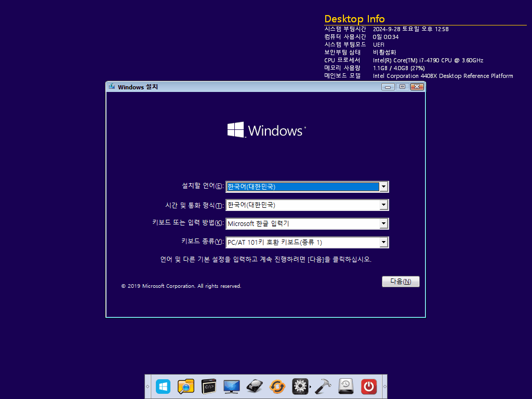Click the 설치할 언어(E) label

click(x=203, y=186)
